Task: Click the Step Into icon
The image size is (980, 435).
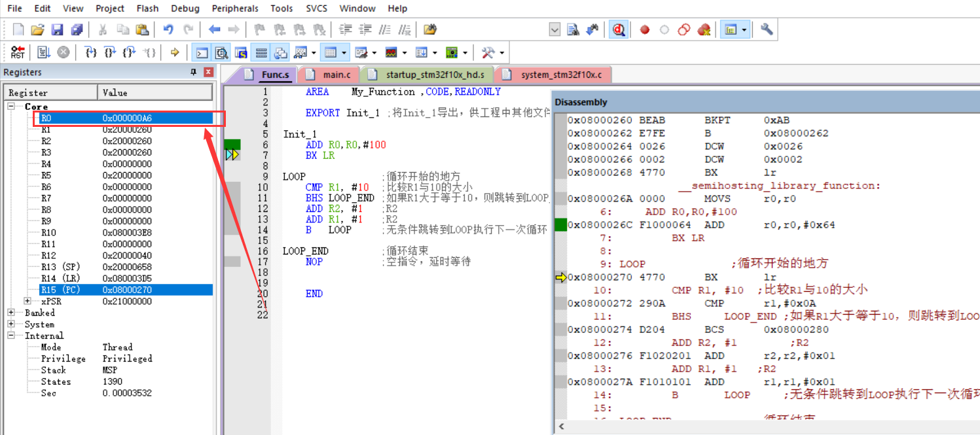Action: [91, 52]
